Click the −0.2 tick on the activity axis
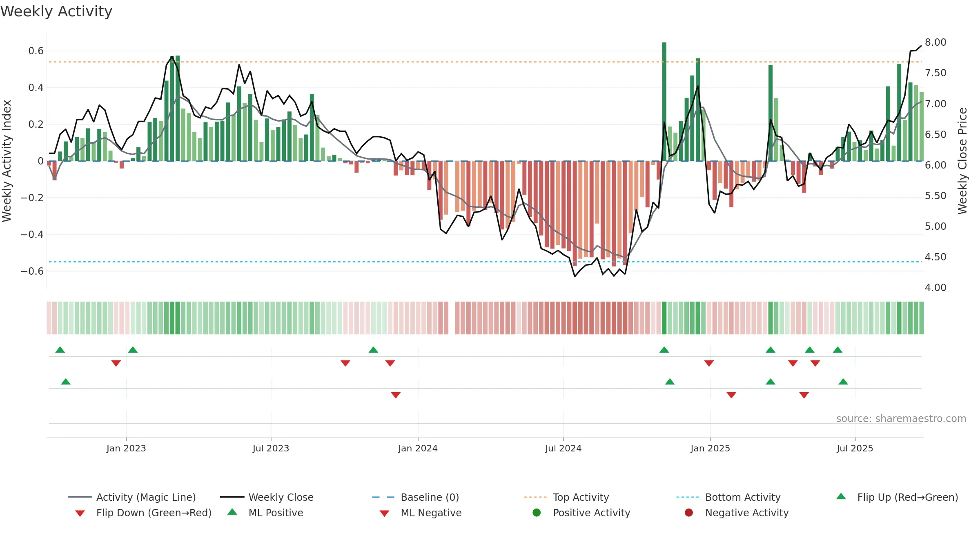This screenshot has height=551, width=980. click(32, 198)
